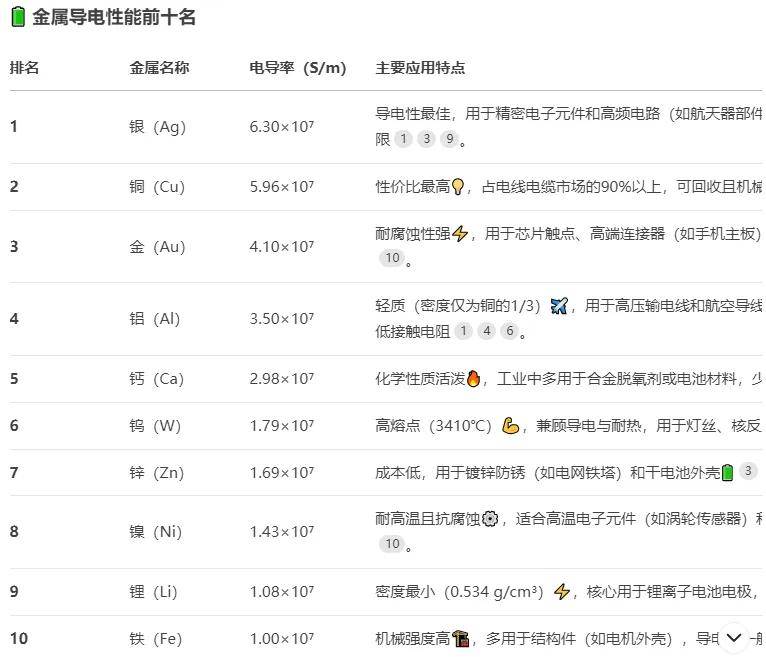Click the 电导率 (S/m) column header
This screenshot has height=657, width=766.
point(298,67)
